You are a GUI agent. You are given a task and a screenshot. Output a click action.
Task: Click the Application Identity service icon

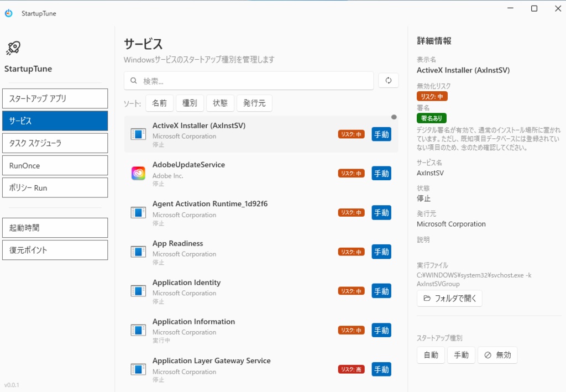[138, 291]
